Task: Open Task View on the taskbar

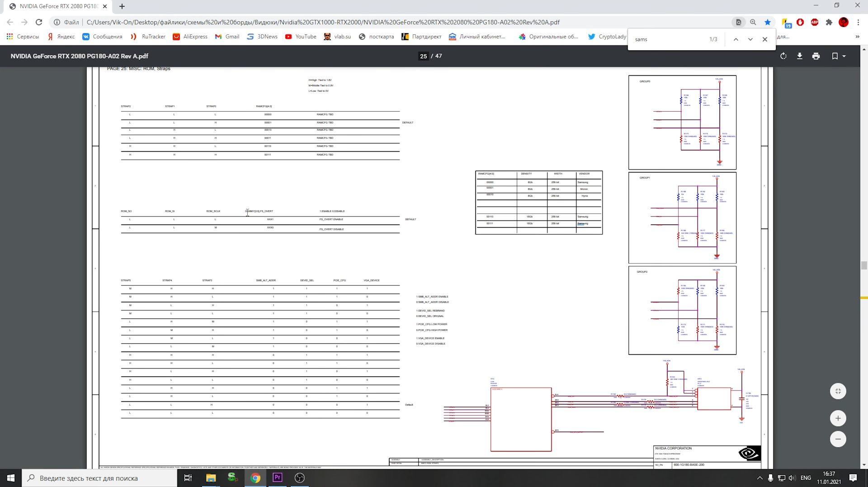Action: [x=188, y=478]
